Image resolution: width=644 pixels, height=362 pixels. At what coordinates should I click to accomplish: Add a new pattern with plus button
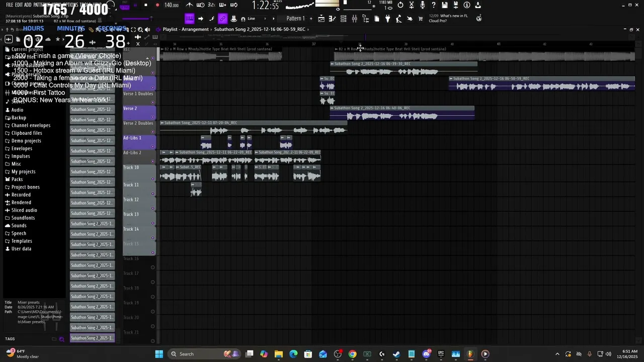[311, 19]
